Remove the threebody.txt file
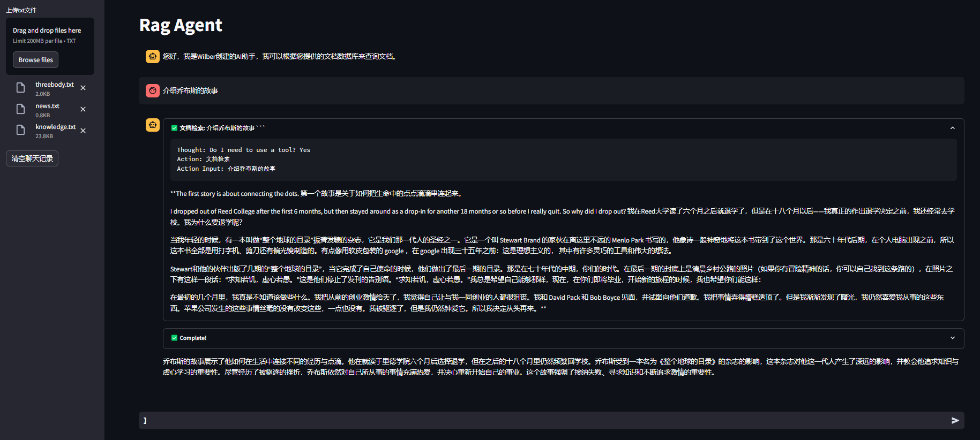Screen dimensions: 980x440 (x=83, y=88)
